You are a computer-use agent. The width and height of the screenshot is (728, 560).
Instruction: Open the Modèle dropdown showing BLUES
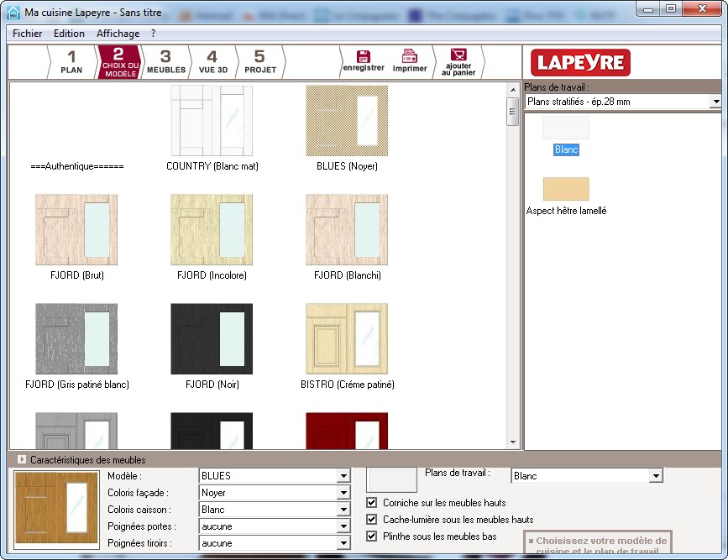pyautogui.click(x=343, y=476)
